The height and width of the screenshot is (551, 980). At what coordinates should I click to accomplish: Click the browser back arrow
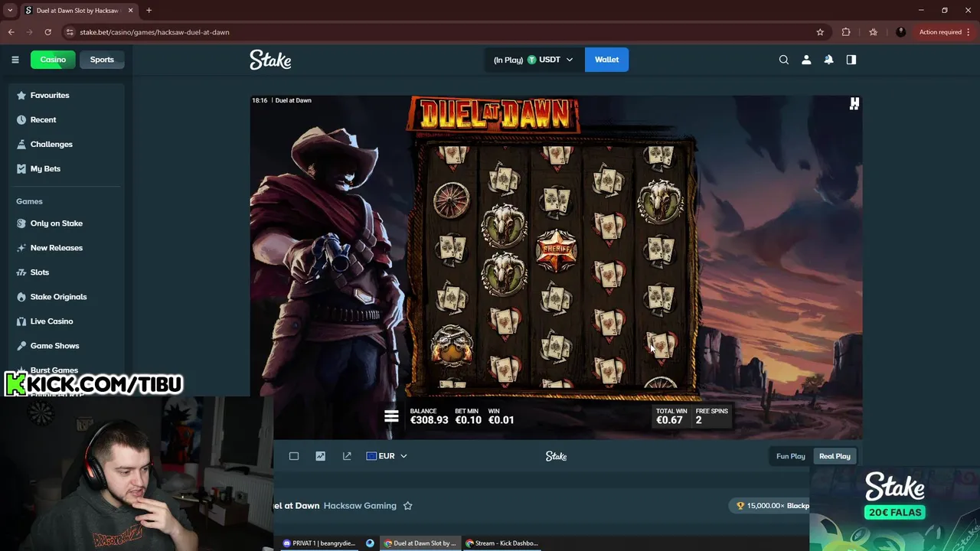click(x=11, y=32)
